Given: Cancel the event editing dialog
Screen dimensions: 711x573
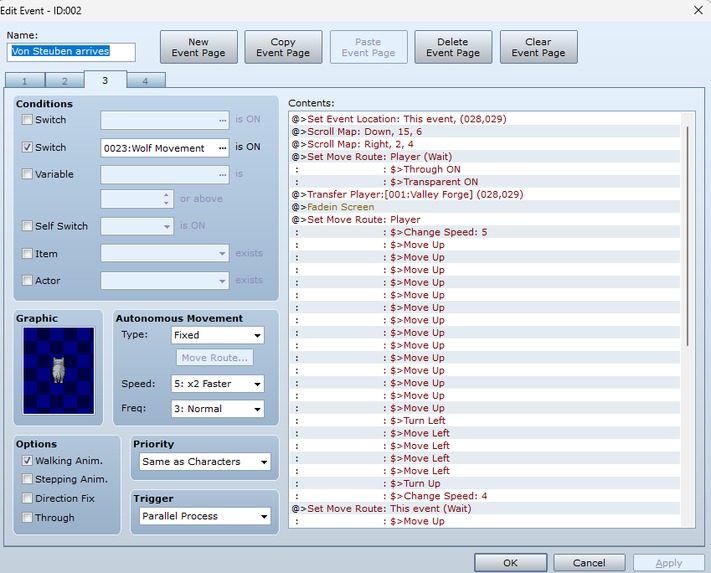Looking at the screenshot, I should coord(589,563).
